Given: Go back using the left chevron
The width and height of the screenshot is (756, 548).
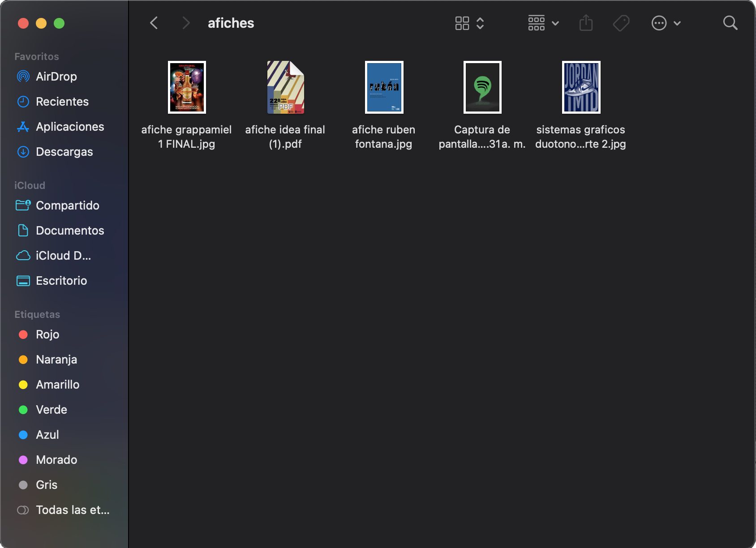Looking at the screenshot, I should 154,23.
